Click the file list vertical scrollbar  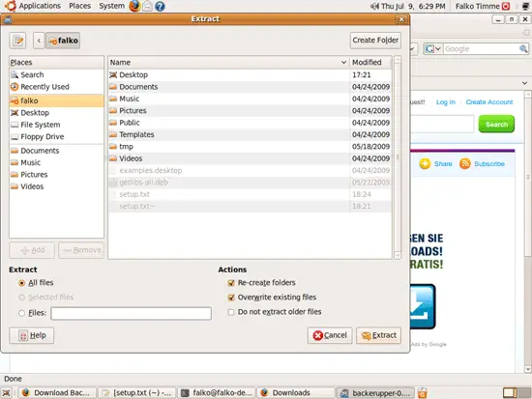pyautogui.click(x=398, y=157)
